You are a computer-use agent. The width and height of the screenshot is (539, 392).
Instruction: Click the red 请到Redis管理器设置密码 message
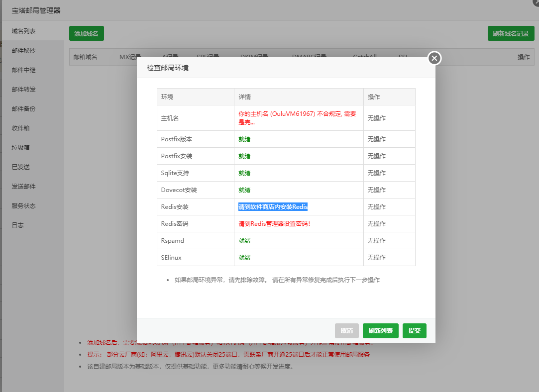tap(274, 224)
